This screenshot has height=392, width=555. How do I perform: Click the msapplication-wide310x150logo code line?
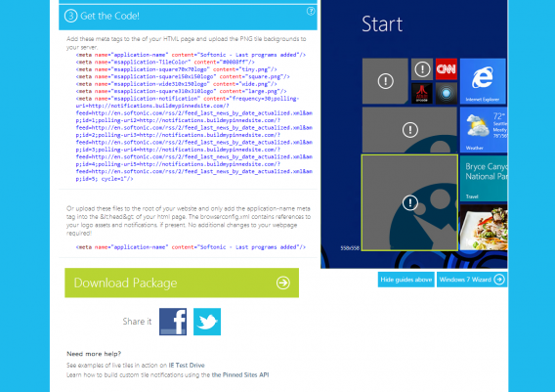coord(176,84)
